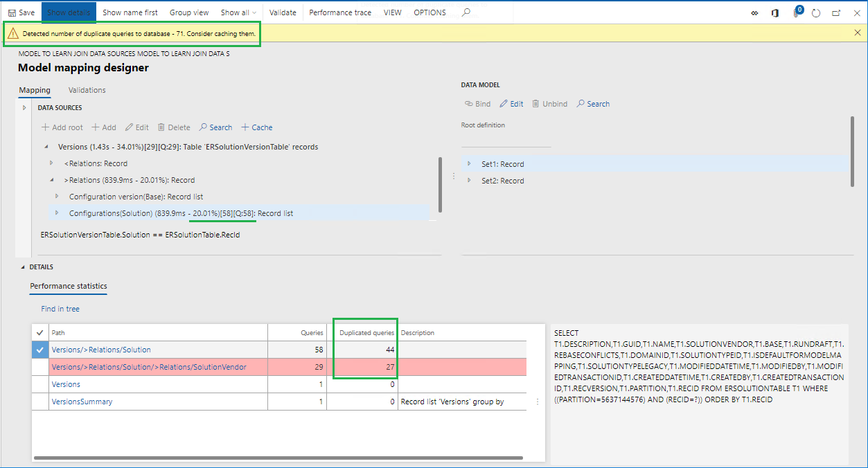
Task: Switch to the Validations tab
Action: pyautogui.click(x=87, y=90)
